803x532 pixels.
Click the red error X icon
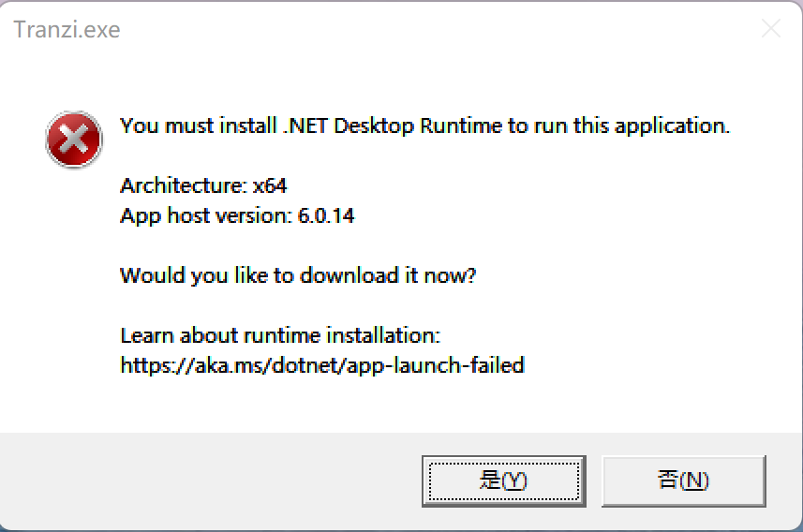coord(73,140)
